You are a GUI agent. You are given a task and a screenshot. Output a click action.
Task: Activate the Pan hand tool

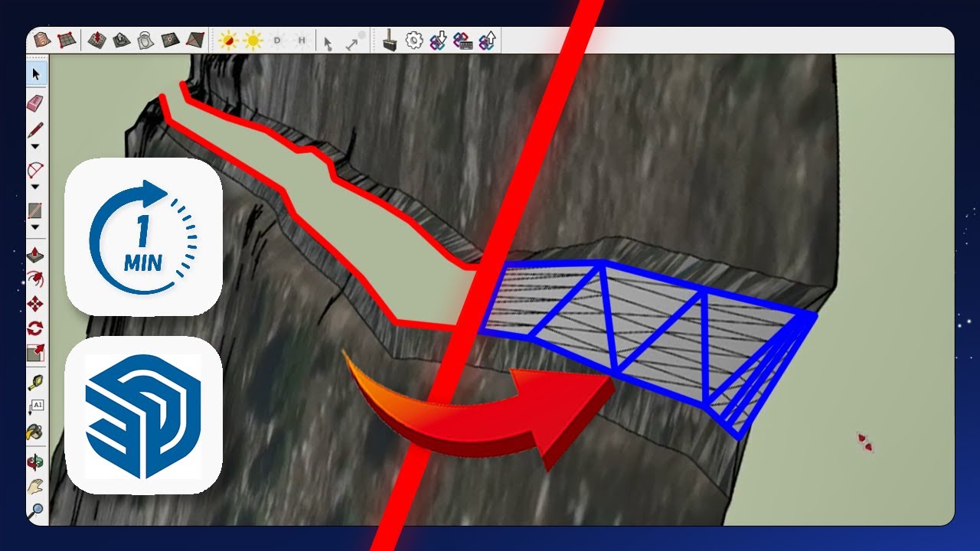pyautogui.click(x=35, y=486)
